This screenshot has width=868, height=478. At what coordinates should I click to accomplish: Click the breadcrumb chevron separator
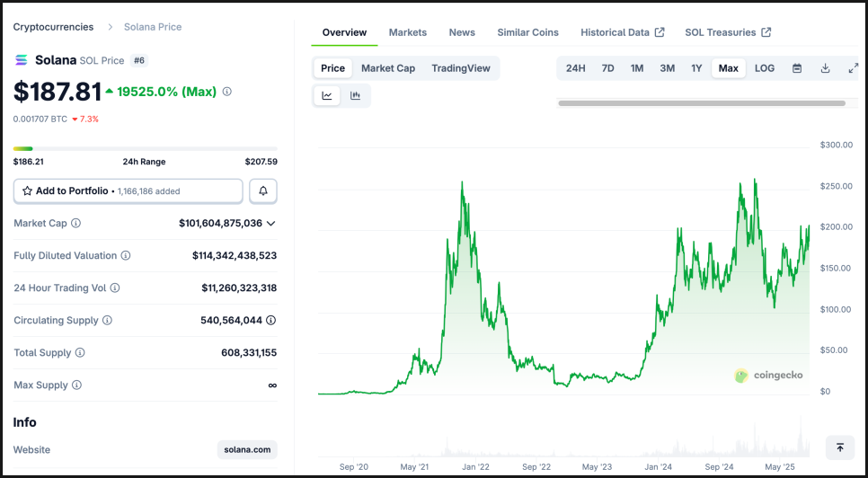click(x=111, y=27)
